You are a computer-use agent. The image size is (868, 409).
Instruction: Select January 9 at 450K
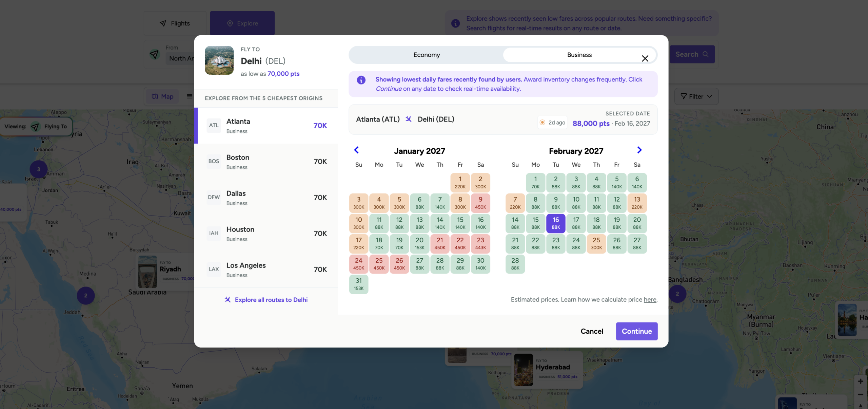click(x=480, y=203)
